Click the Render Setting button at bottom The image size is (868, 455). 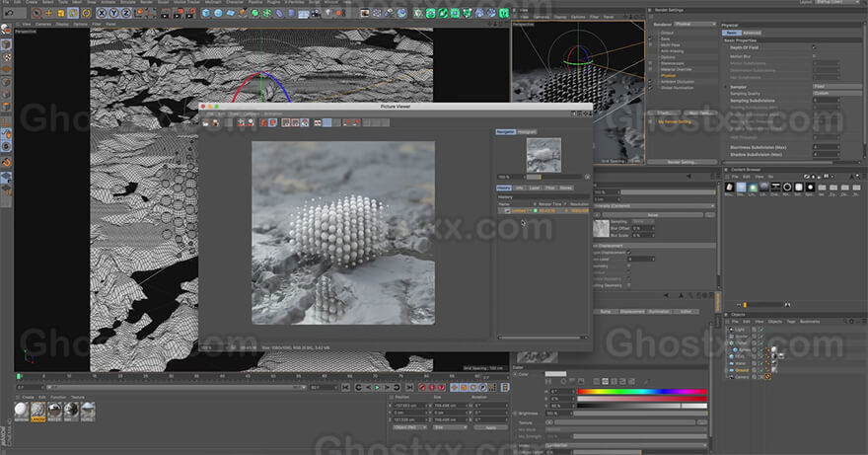click(x=682, y=162)
